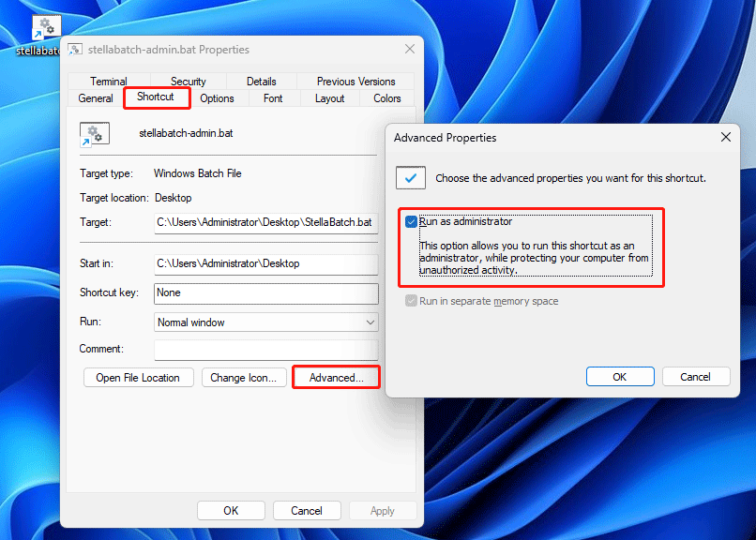Click Apply in the Properties window
Screen dimensions: 756x540
pyautogui.click(x=383, y=510)
